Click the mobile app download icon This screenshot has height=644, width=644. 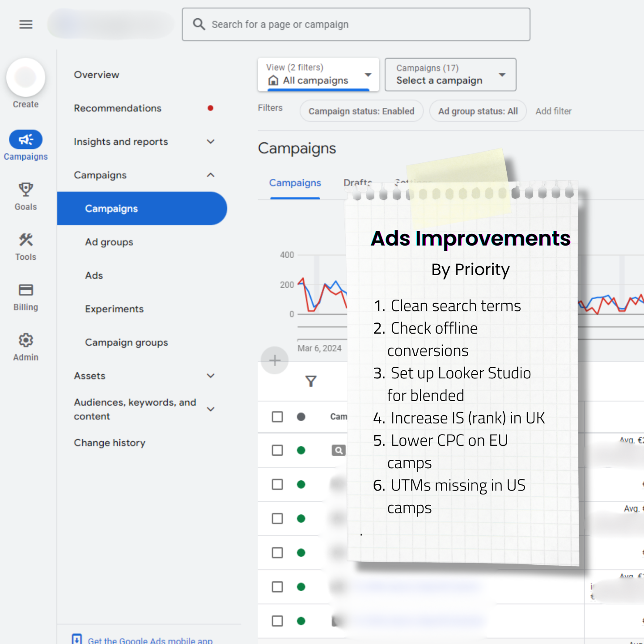tap(77, 640)
